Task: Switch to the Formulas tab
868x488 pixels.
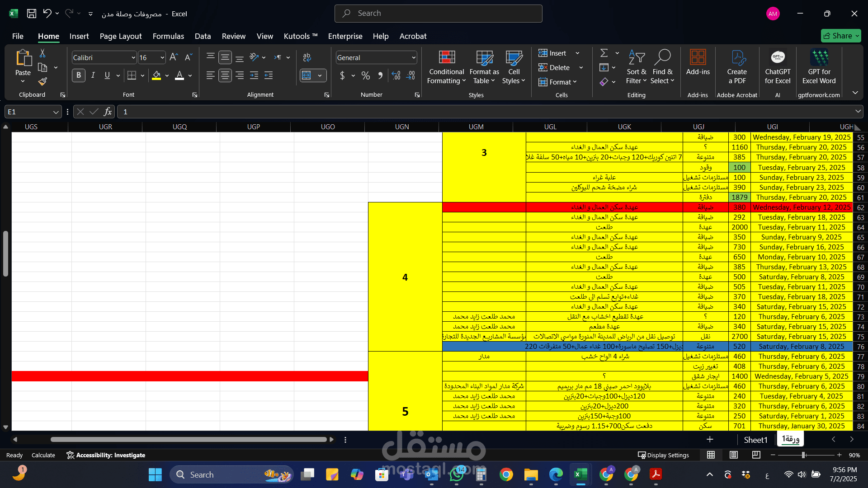Action: click(x=168, y=36)
